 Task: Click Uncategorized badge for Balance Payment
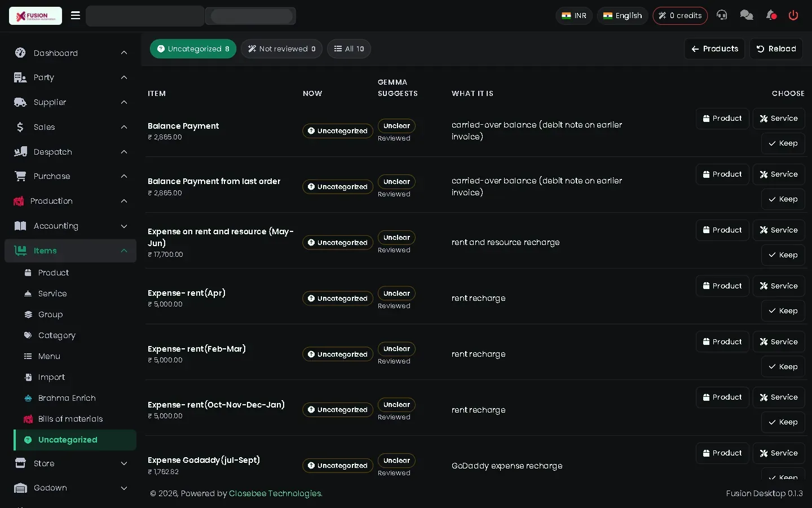click(338, 131)
